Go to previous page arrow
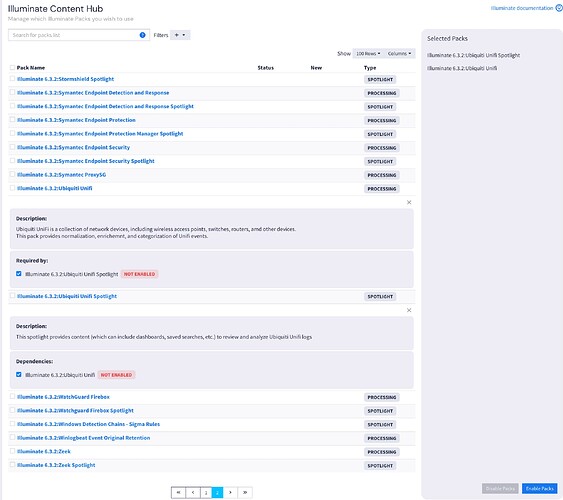563x500 pixels. point(193,492)
